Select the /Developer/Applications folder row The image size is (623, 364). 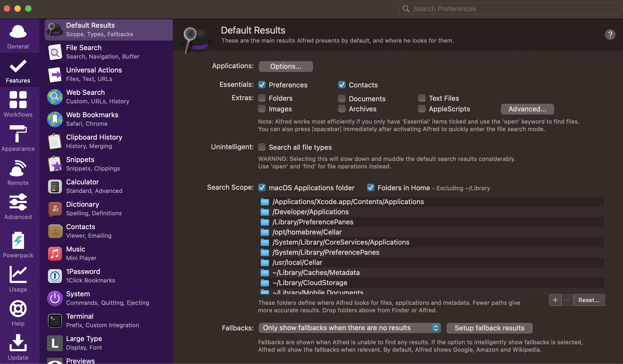click(x=431, y=212)
